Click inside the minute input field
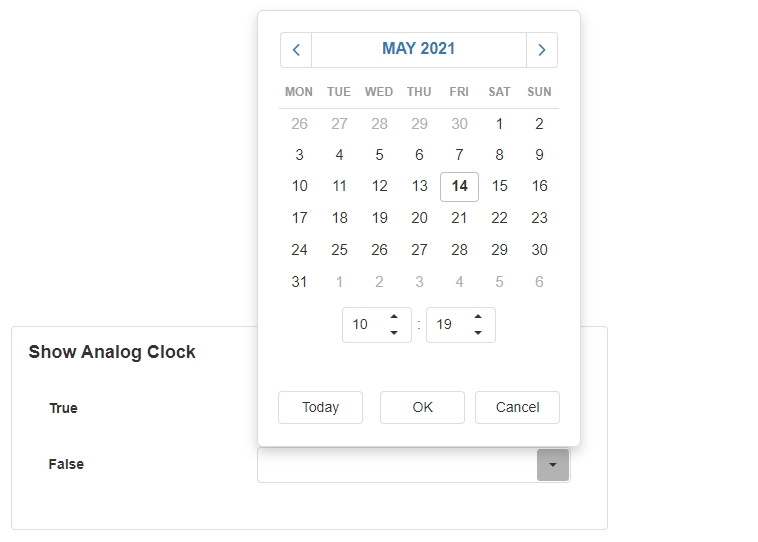 point(446,325)
